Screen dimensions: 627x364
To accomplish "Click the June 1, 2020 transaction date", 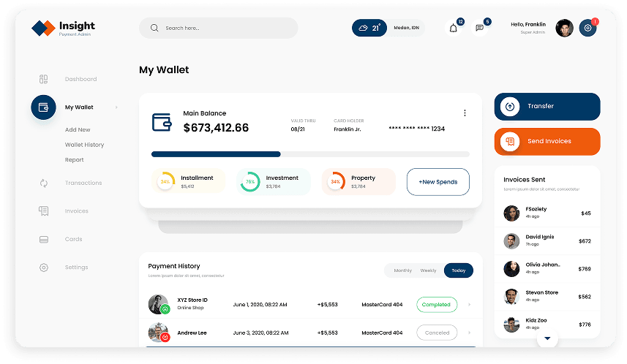I will pos(260,305).
